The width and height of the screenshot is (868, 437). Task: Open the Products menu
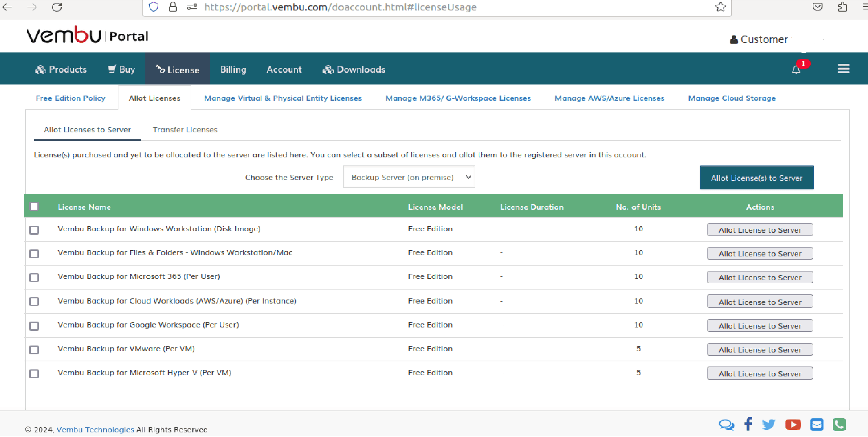pos(61,69)
